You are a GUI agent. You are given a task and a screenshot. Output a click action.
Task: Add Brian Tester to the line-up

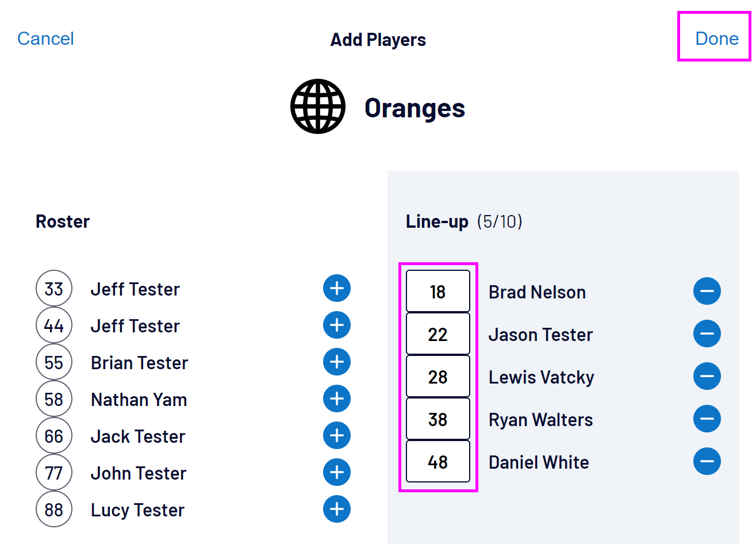click(x=337, y=362)
